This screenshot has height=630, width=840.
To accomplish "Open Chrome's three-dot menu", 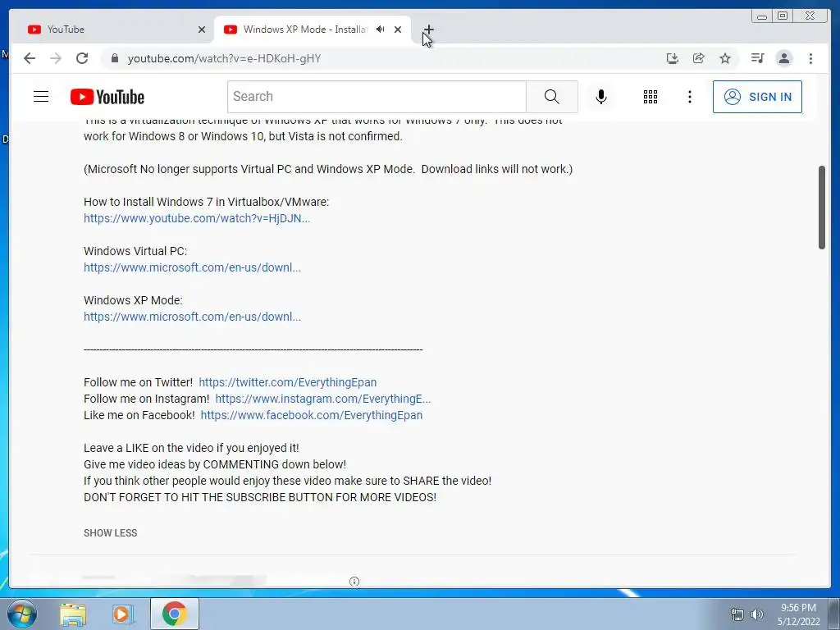I will [810, 58].
